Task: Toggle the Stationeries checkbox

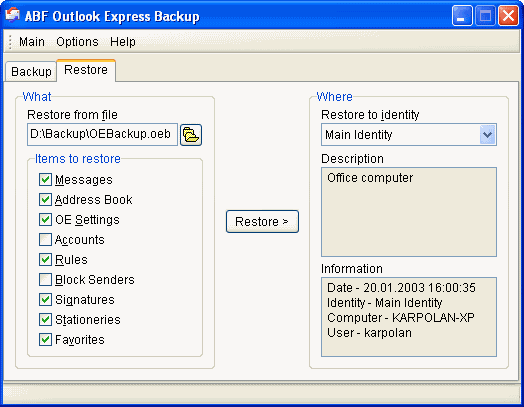Action: click(45, 319)
